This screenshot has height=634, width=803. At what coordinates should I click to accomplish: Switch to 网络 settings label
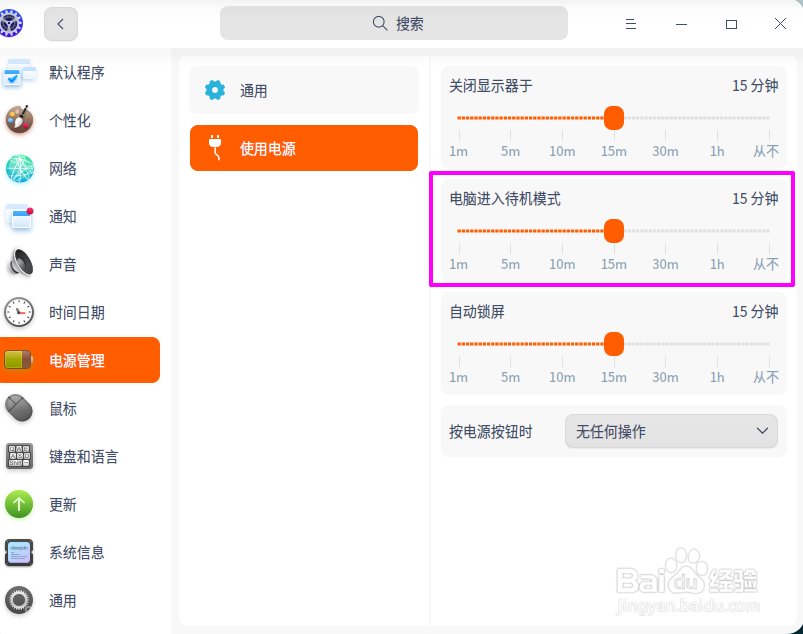(62, 168)
